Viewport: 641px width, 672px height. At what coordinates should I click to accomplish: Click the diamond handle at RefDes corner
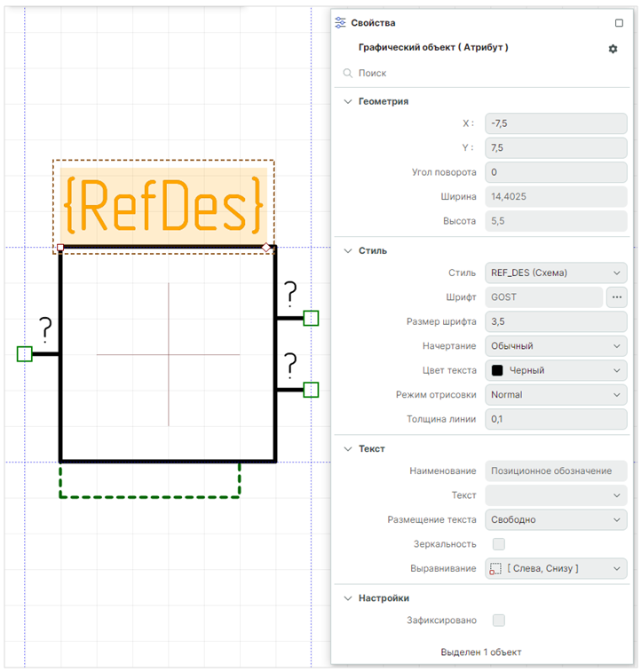(x=266, y=248)
